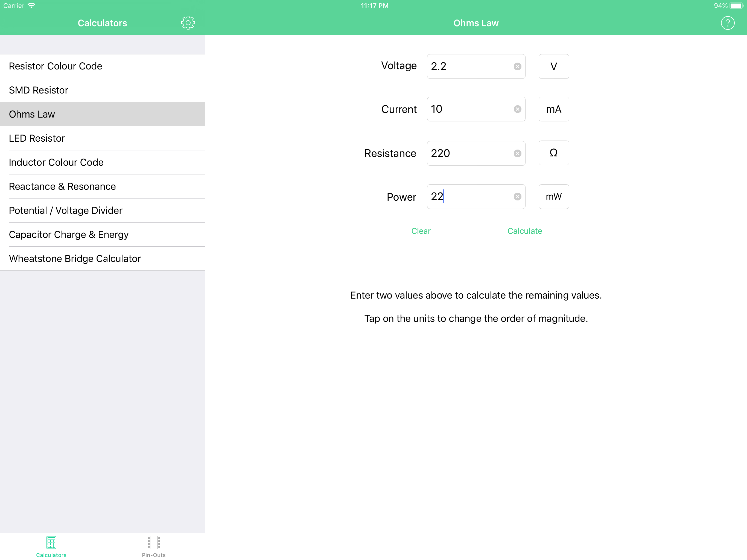Change the power unit mW
The image size is (747, 560).
click(x=553, y=197)
